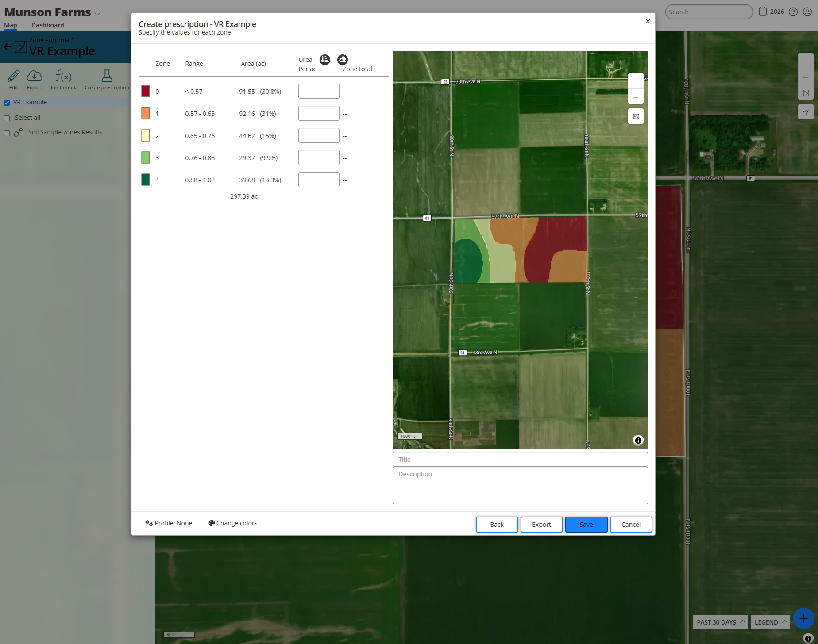
Task: Click the Description text area
Action: point(520,486)
